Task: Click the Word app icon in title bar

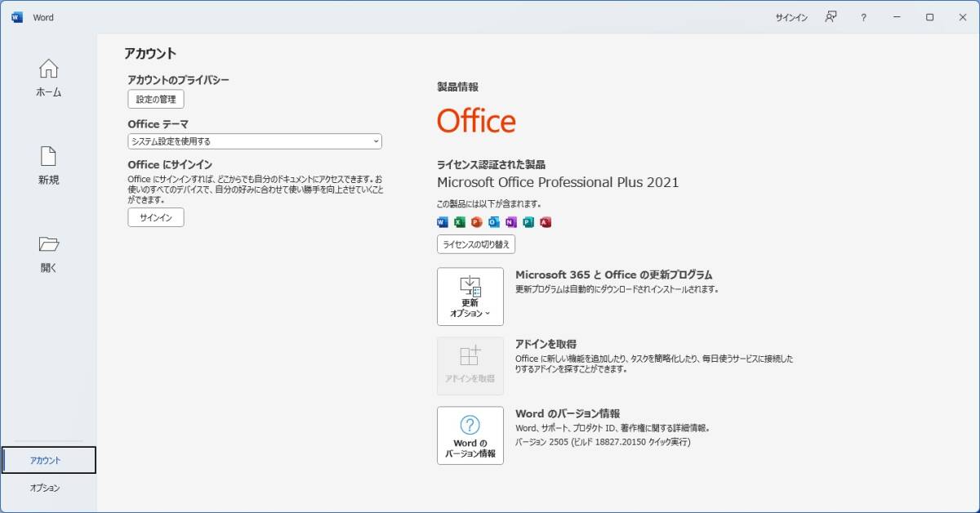Action: point(17,17)
